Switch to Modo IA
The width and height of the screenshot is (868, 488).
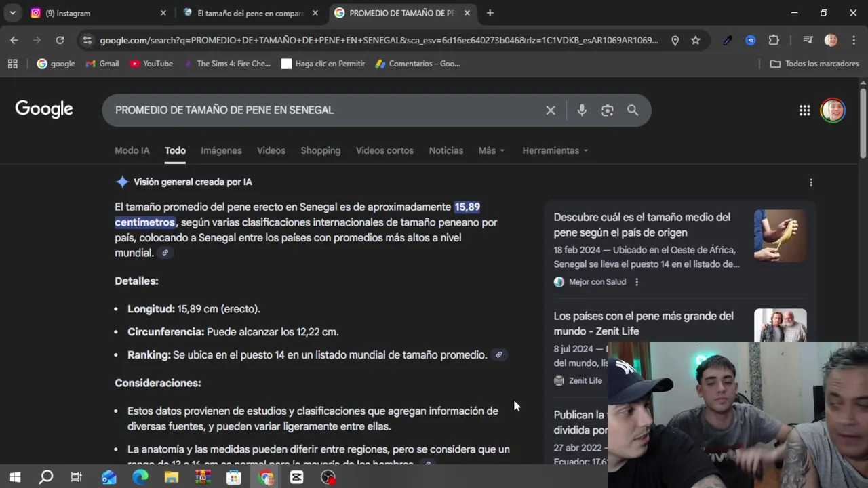132,150
